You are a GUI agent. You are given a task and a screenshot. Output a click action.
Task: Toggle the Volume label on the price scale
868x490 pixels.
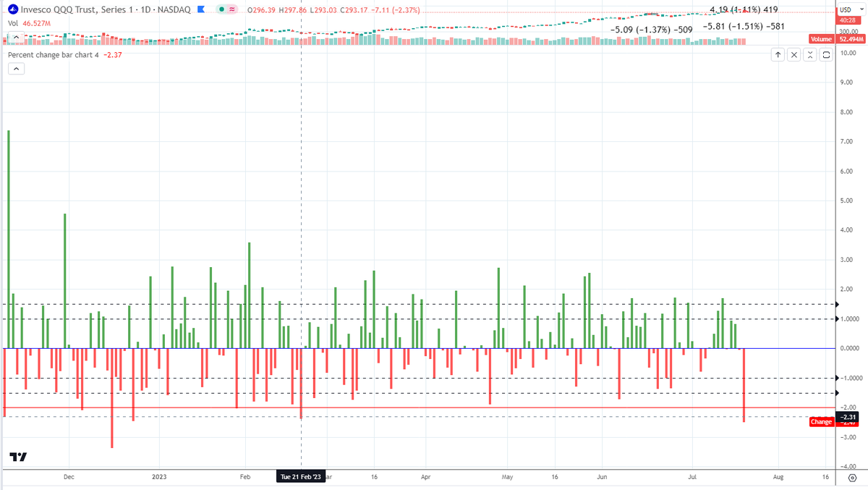[820, 38]
